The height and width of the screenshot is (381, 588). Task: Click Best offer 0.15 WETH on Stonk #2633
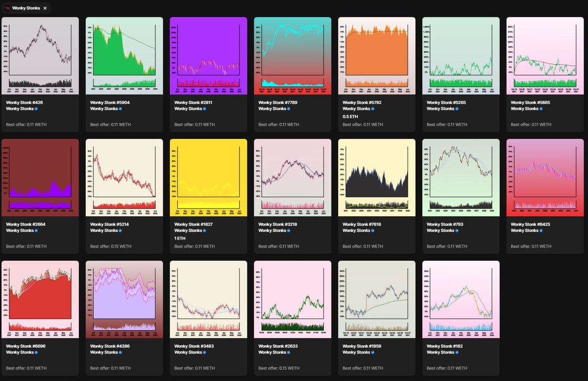279,368
